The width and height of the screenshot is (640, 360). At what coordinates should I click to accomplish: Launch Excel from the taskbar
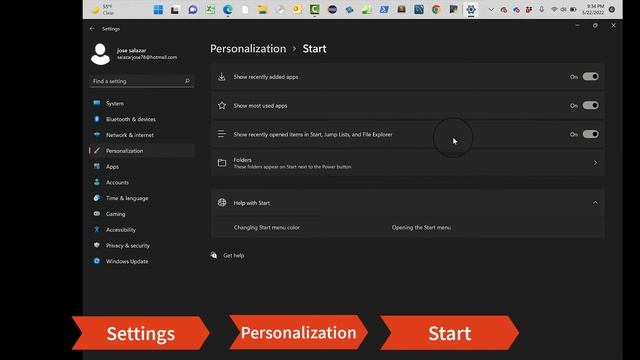click(x=210, y=9)
